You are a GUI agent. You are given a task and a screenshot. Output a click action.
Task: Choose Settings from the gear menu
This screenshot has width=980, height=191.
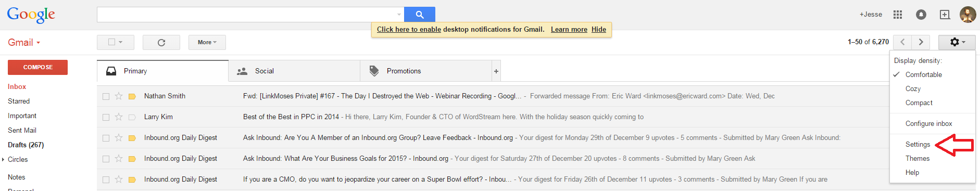pyautogui.click(x=918, y=144)
